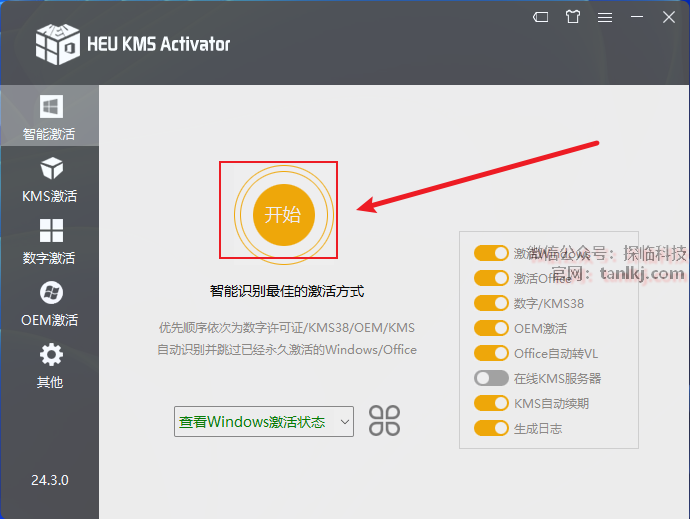Open the hamburger menu icon
The image size is (690, 519).
(605, 17)
